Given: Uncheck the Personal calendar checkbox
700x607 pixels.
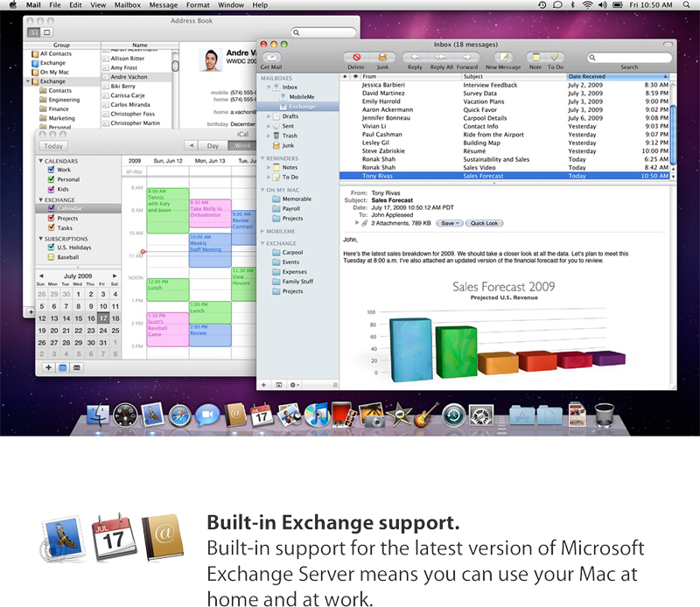Looking at the screenshot, I should tap(51, 179).
